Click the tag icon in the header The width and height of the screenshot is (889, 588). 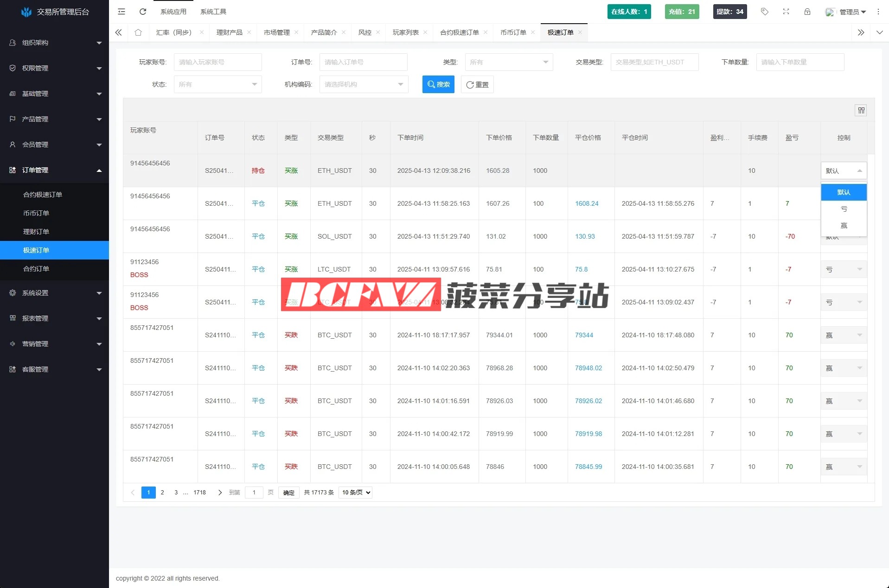tap(765, 12)
